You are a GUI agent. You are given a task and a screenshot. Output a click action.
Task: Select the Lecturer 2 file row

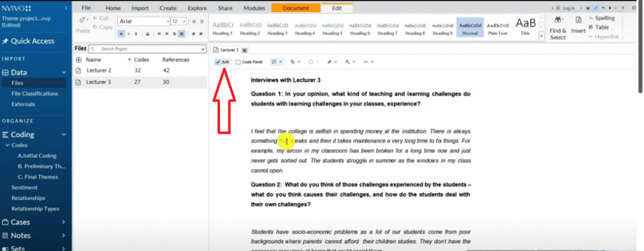(x=140, y=70)
